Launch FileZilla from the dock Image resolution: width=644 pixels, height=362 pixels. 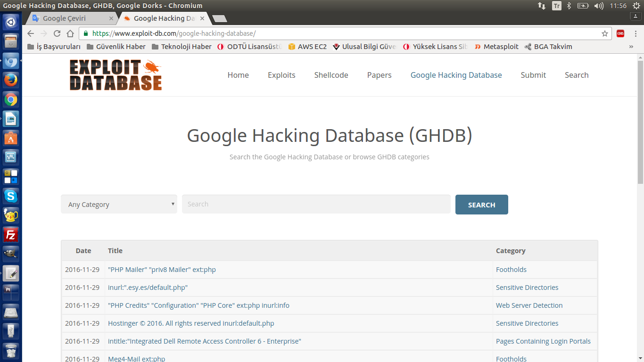pos(11,235)
